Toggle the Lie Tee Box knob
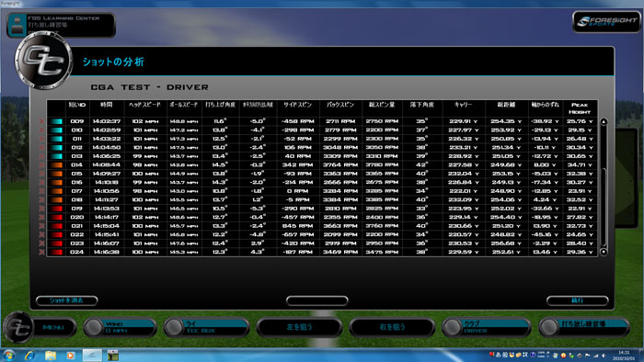Image resolution: width=644 pixels, height=362 pixels. point(174,327)
